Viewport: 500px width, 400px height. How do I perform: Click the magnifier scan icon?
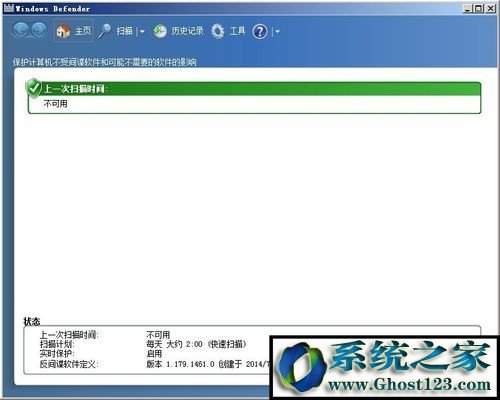tap(105, 31)
